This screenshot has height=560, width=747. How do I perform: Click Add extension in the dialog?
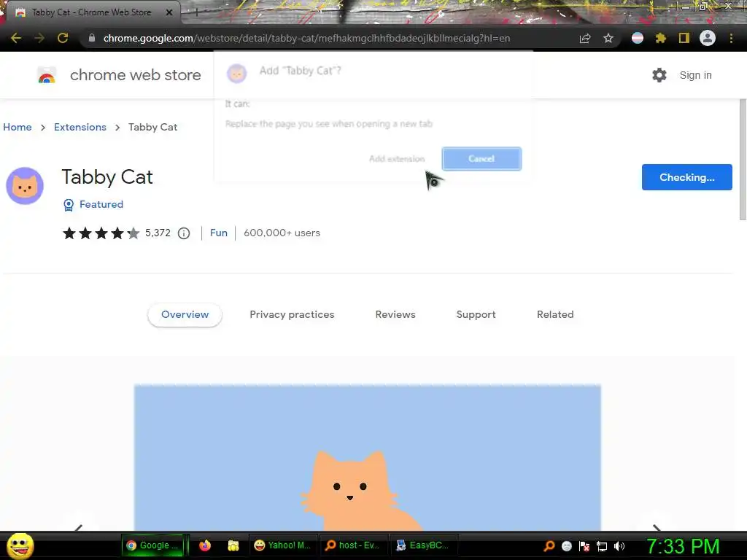point(397,158)
